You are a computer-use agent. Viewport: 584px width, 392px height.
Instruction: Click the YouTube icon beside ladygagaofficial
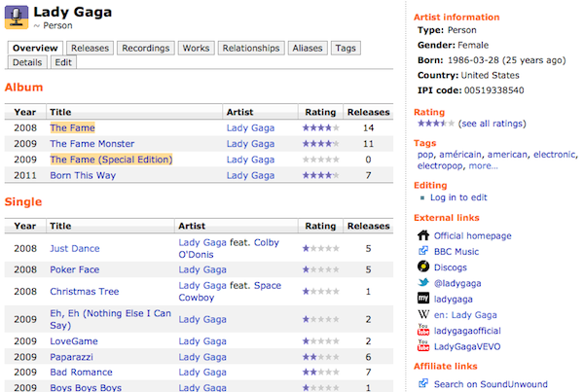pos(423,330)
